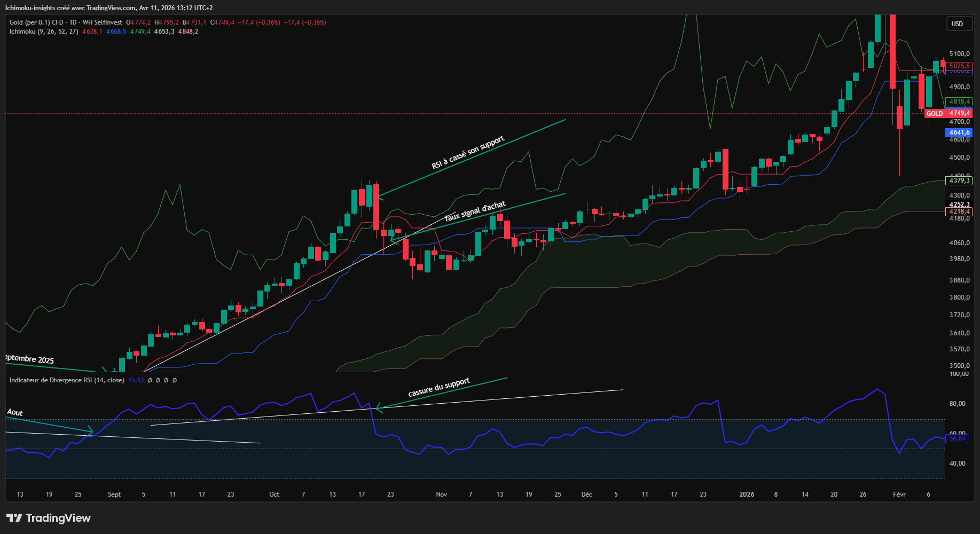Click the 'faux signal d'achat' text annotation
980x534 pixels.
click(x=475, y=212)
